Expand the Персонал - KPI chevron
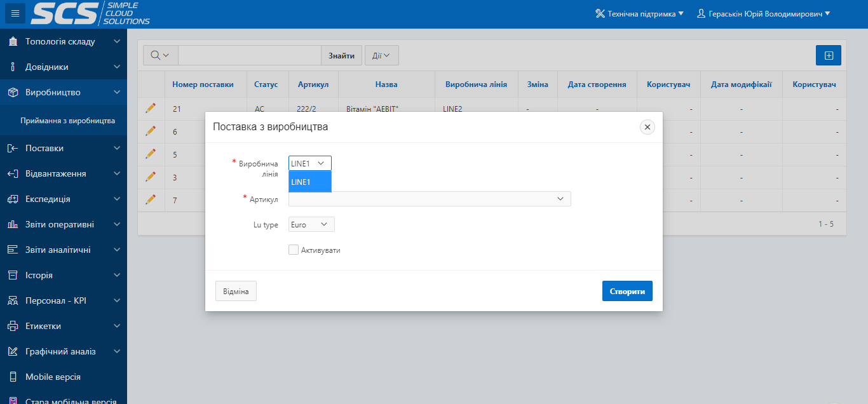The width and height of the screenshot is (868, 404). pos(116,300)
